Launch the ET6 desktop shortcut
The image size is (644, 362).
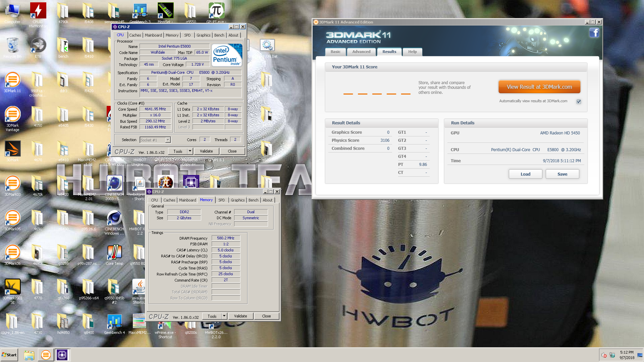[38, 48]
